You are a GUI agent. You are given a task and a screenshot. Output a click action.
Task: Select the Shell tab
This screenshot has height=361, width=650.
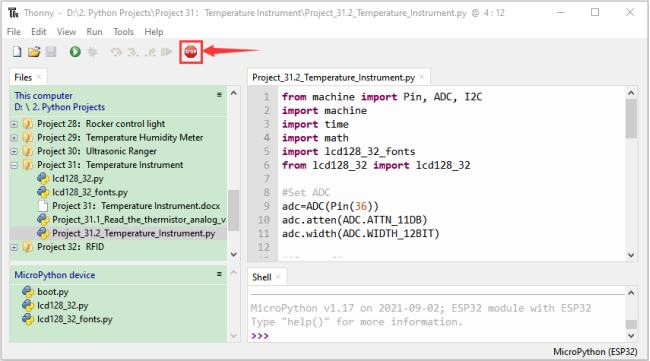[x=262, y=277]
